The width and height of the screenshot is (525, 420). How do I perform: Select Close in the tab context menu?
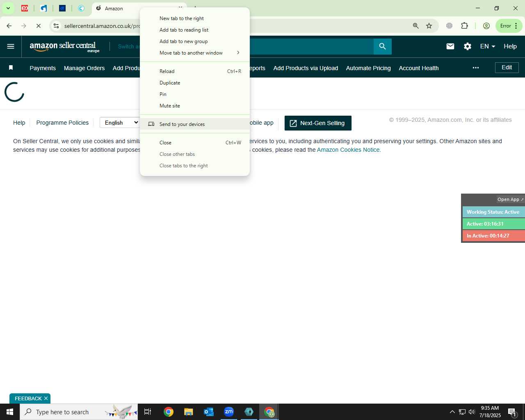[x=195, y=143]
